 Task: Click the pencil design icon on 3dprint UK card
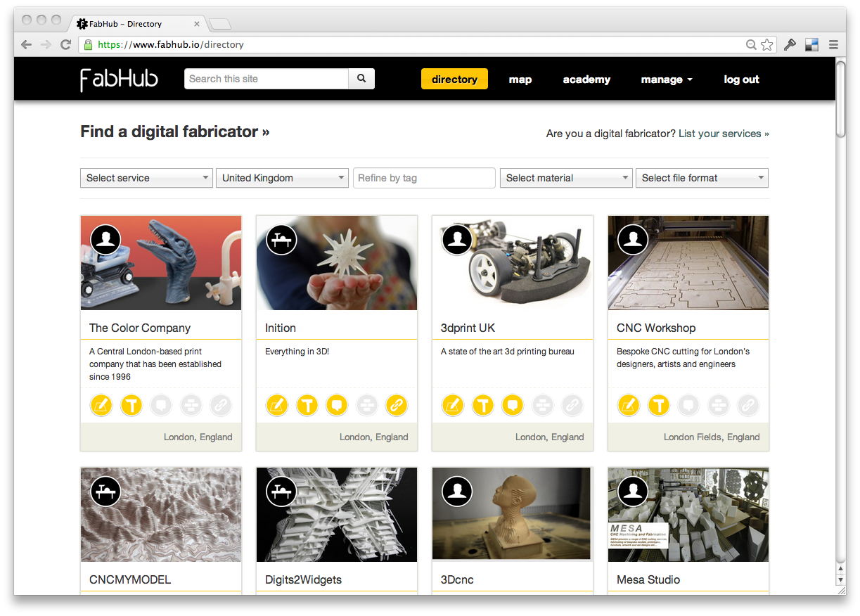(x=453, y=405)
